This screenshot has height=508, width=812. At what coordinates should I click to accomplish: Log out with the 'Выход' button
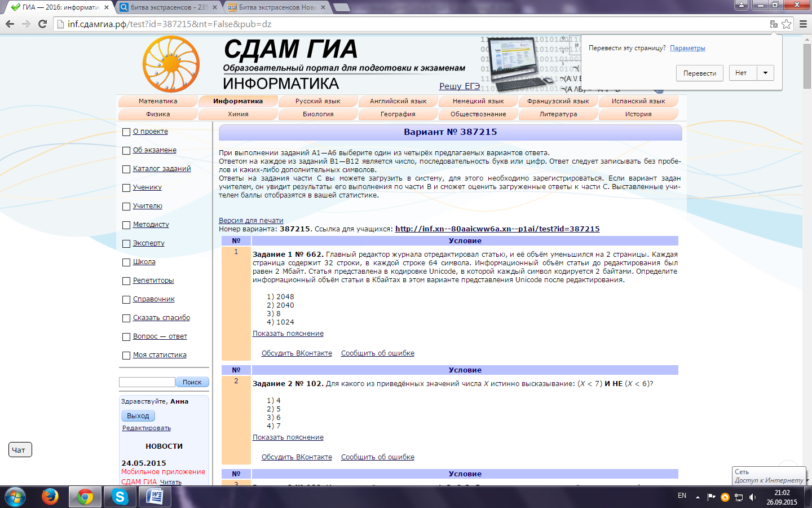[x=138, y=416]
